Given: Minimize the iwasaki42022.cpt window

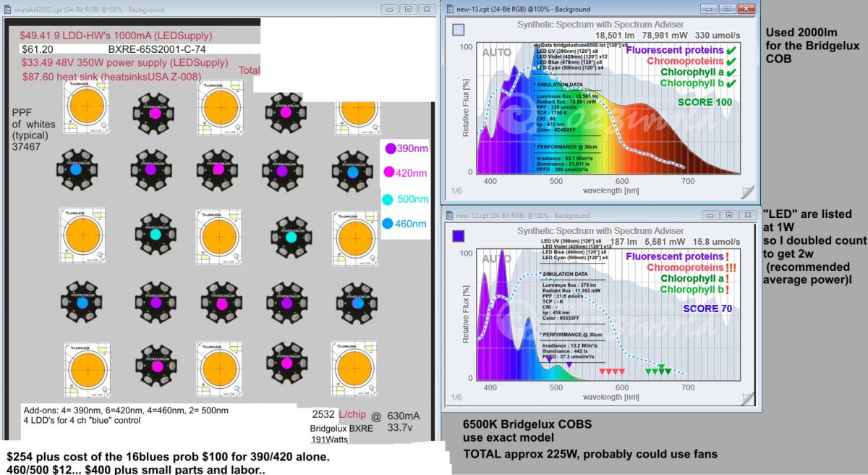Looking at the screenshot, I should click(x=389, y=9).
